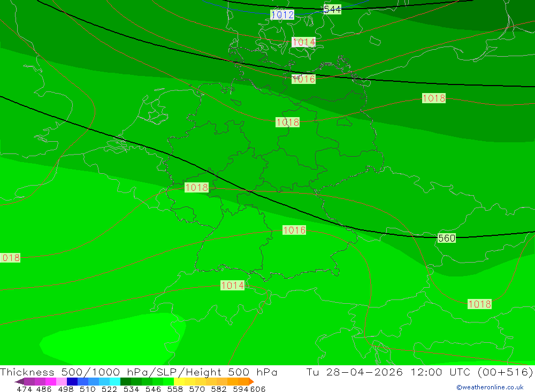Click legend value 486
Viewport: 535px width, 392px height.
click(x=44, y=389)
